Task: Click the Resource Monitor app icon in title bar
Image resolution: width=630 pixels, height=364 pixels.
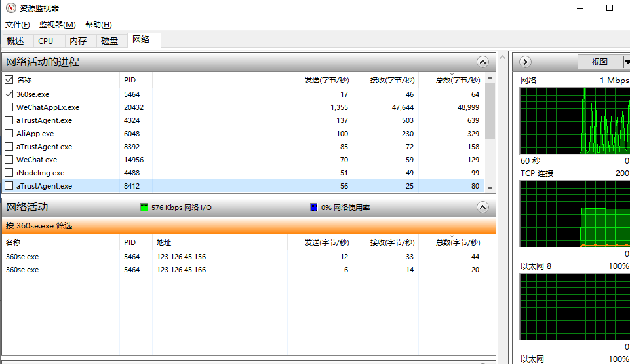Action: coord(11,8)
